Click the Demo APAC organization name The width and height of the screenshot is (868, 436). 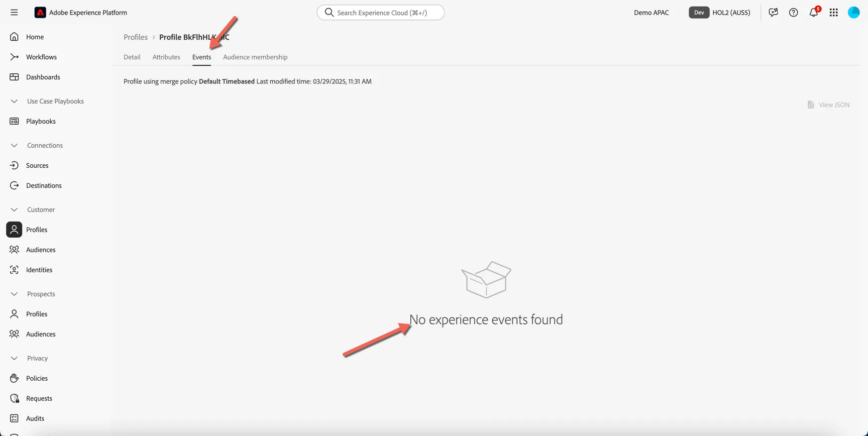652,13
